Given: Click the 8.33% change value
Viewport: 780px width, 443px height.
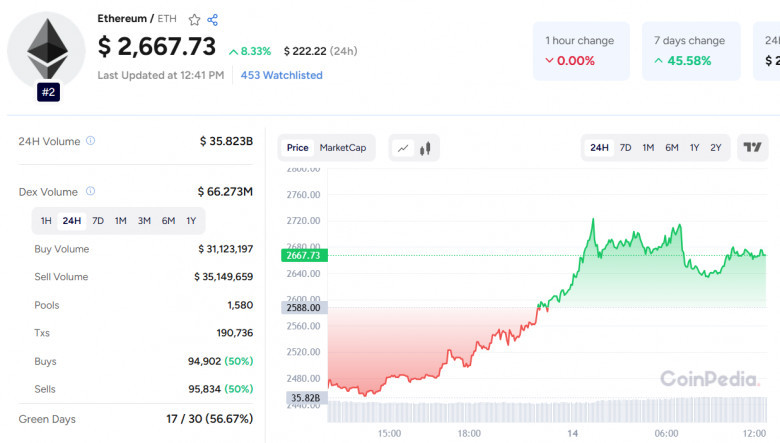Looking at the screenshot, I should [x=250, y=51].
